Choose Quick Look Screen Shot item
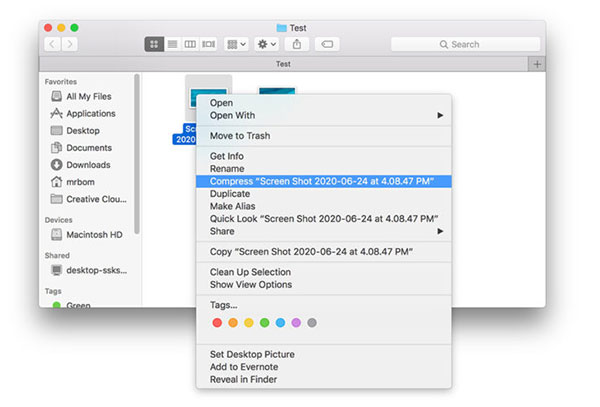Screen dimensions: 600x407 [324, 219]
